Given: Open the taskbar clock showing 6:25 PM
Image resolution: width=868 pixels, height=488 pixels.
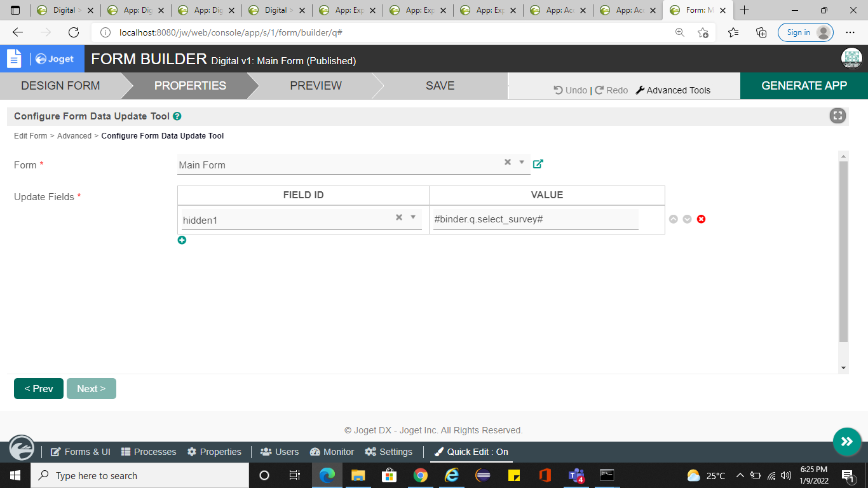Looking at the screenshot, I should pos(813,475).
